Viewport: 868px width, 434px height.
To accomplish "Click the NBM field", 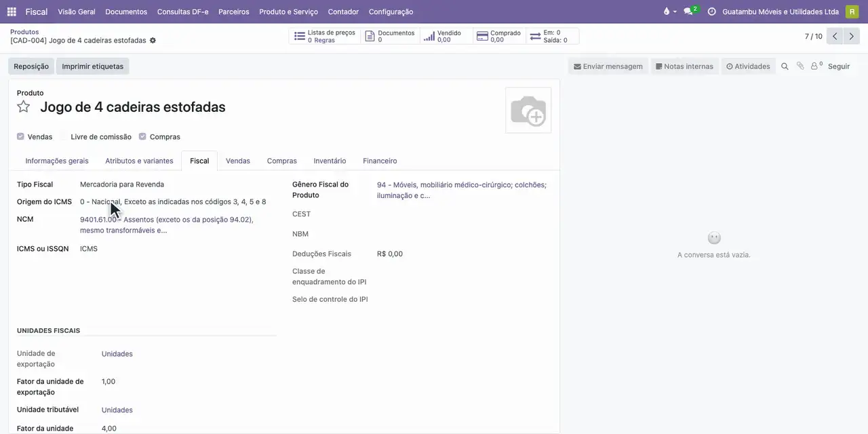I will point(464,234).
